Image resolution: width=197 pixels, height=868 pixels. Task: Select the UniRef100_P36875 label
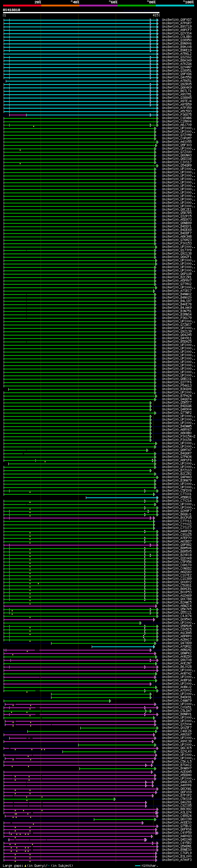tap(176, 115)
